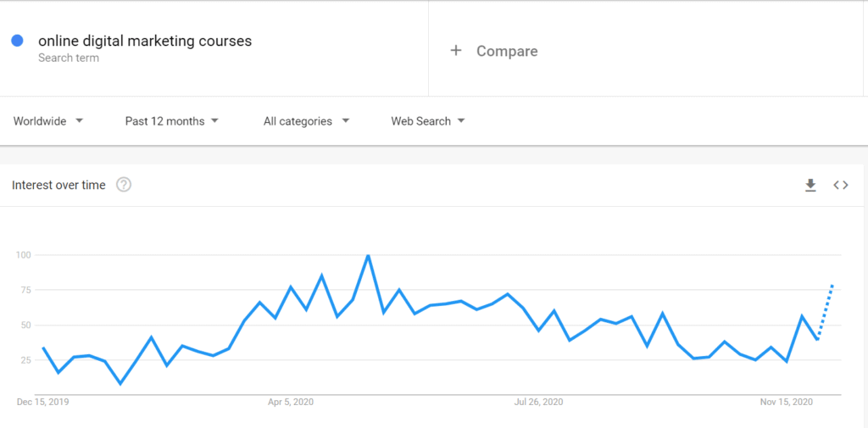868x428 pixels.
Task: Click the blue search term color dot
Action: pos(17,41)
